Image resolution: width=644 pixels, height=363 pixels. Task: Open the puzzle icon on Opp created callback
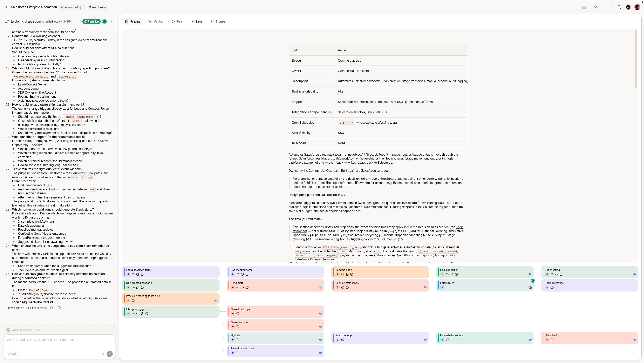tap(137, 287)
